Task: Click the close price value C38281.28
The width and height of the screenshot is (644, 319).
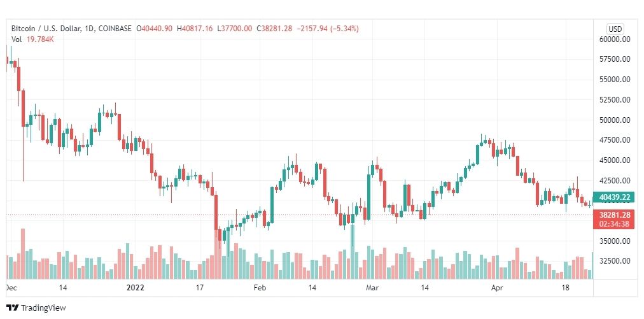Action: 274,29
